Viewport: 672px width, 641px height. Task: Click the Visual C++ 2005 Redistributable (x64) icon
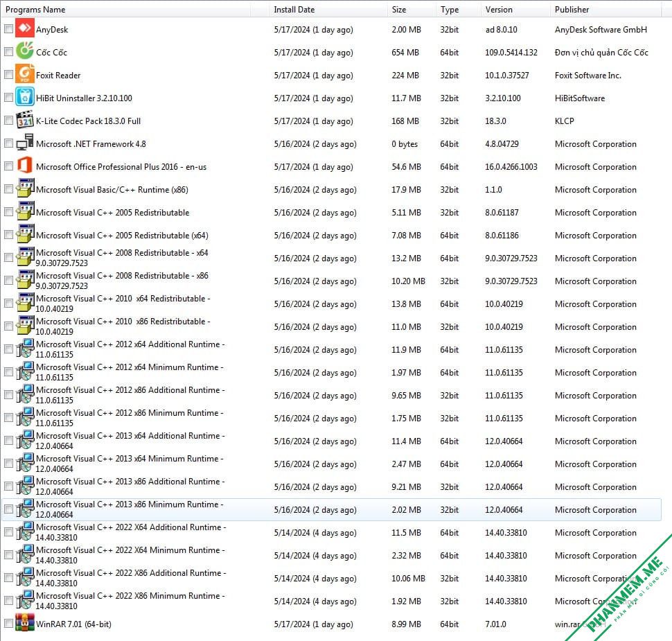pyautogui.click(x=25, y=234)
